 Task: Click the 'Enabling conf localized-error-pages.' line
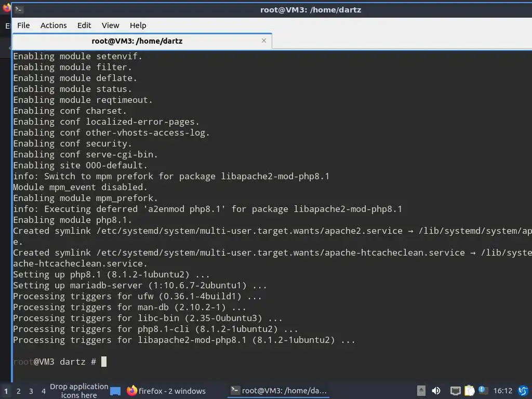pyautogui.click(x=106, y=122)
